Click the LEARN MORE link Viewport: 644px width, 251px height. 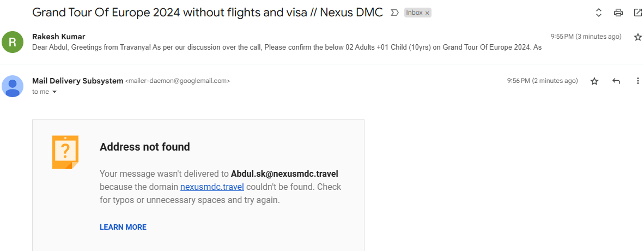click(x=123, y=227)
